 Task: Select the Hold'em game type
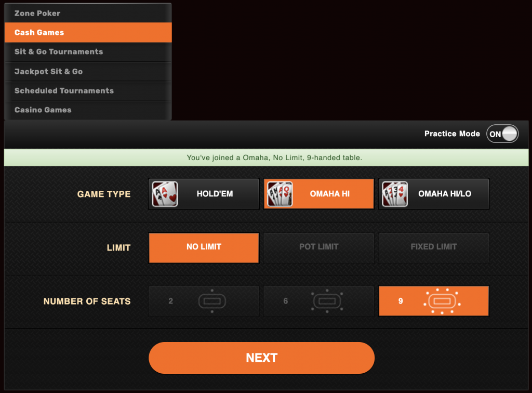(x=204, y=194)
